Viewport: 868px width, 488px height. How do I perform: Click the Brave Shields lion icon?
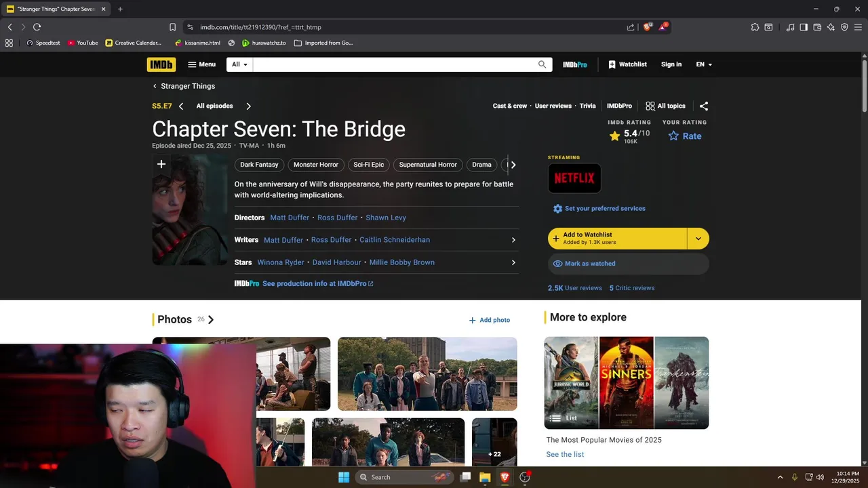click(648, 27)
